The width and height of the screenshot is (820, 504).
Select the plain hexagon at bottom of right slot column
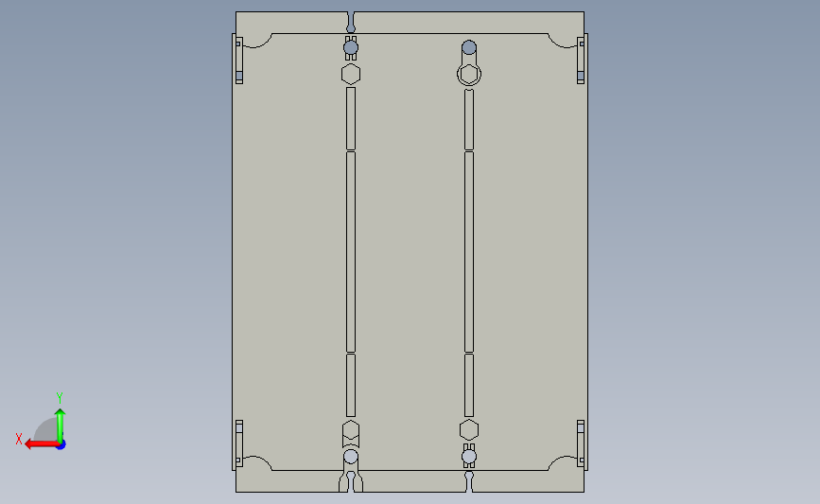point(469,429)
